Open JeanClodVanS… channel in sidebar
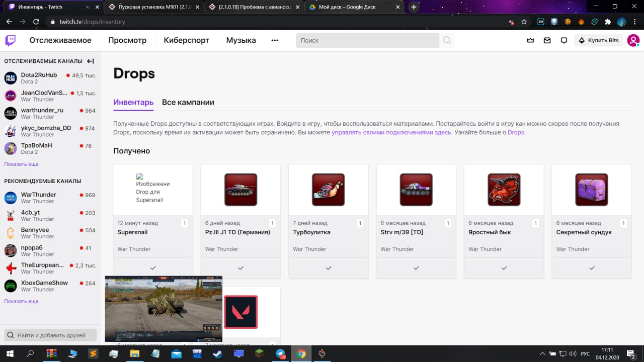Image resolution: width=644 pixels, height=362 pixels. 50,96
